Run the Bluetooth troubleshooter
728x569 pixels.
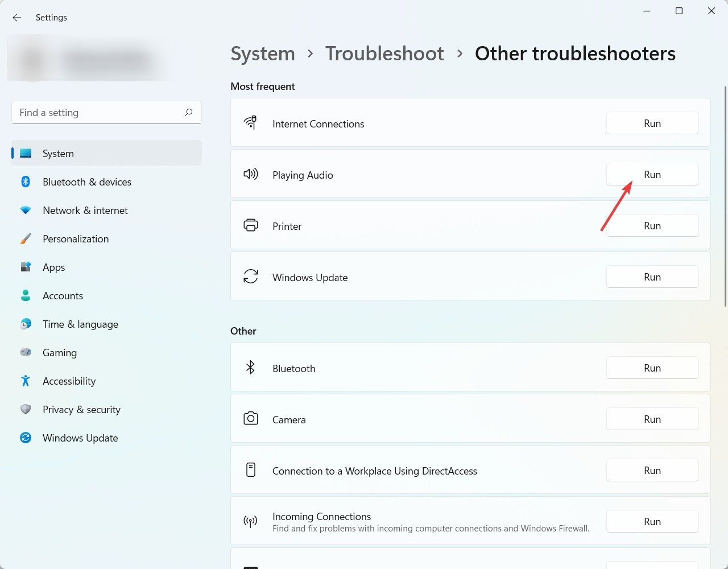[652, 368]
